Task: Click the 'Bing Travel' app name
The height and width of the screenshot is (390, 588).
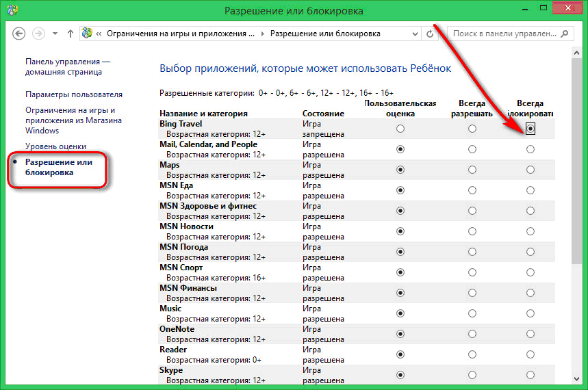Action: pos(181,124)
